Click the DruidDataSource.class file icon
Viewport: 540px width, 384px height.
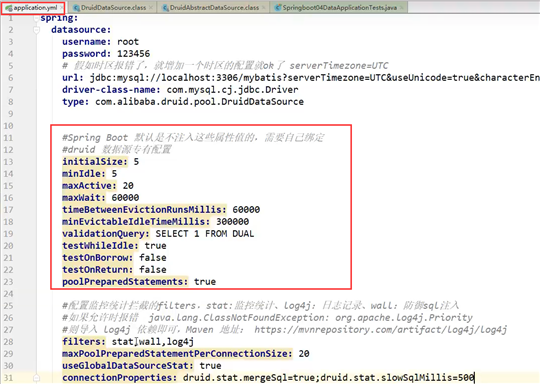tap(76, 8)
